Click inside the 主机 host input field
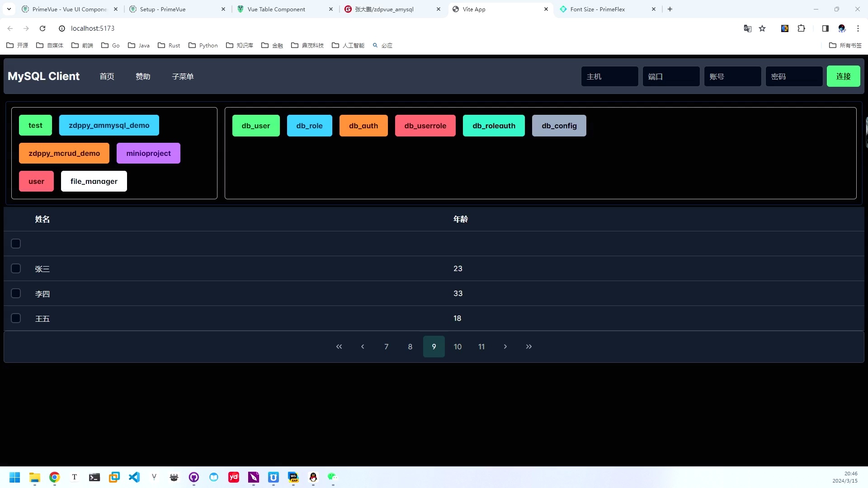The width and height of the screenshot is (868, 488). pyautogui.click(x=610, y=76)
